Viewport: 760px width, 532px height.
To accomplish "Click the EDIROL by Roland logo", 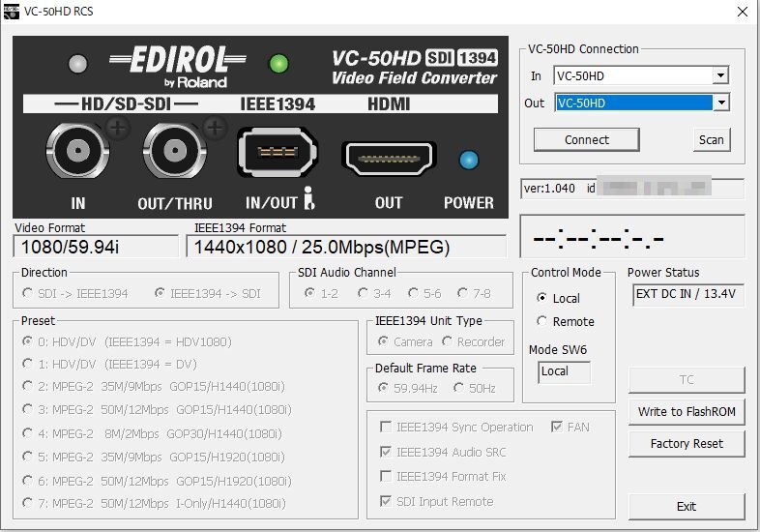I will 178,67.
